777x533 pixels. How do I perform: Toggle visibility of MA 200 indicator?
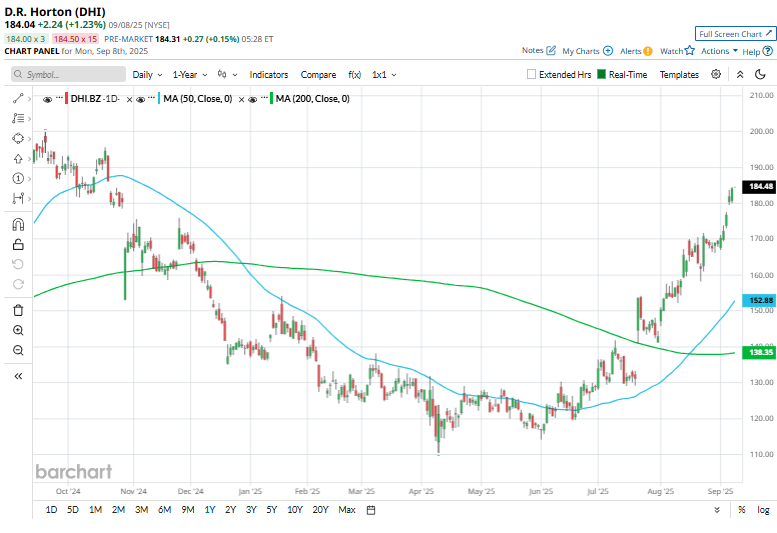[252, 100]
